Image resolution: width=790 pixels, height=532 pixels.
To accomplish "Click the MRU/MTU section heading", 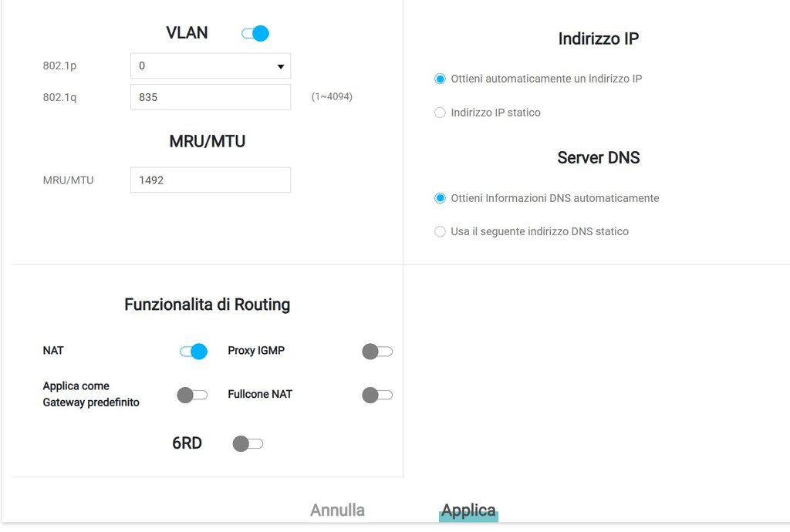I will [207, 141].
